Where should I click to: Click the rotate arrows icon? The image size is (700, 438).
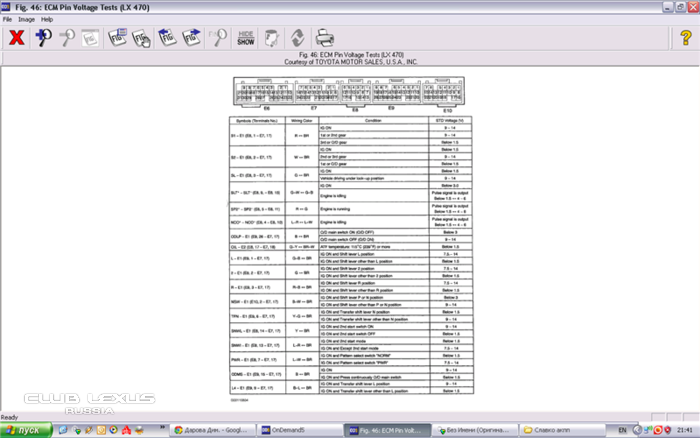coord(298,38)
